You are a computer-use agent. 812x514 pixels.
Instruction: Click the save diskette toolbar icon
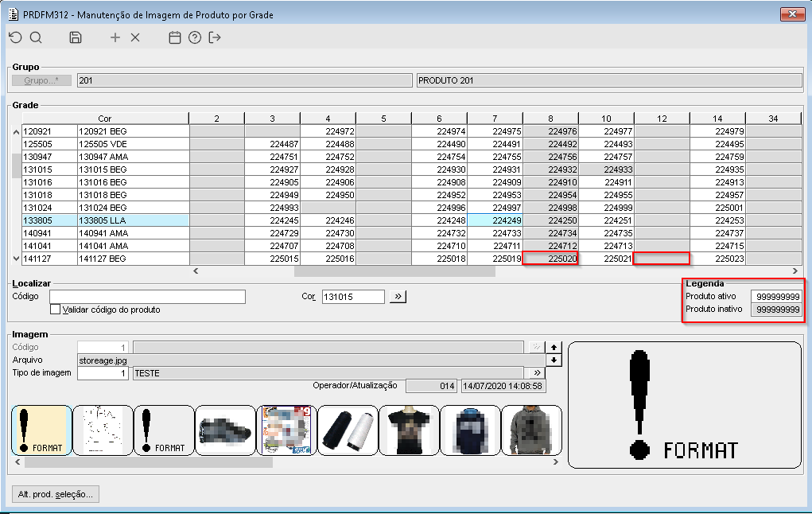pos(76,37)
